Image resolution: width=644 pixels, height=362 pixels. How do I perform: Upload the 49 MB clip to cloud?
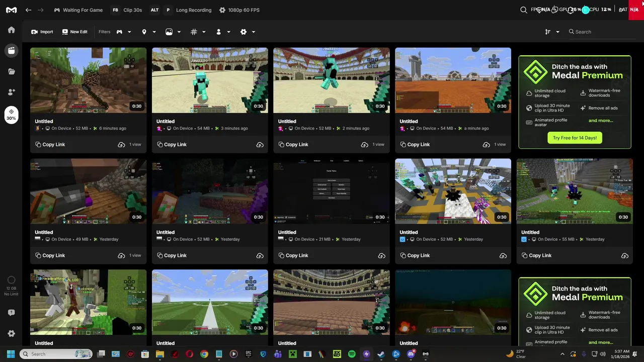pyautogui.click(x=121, y=256)
